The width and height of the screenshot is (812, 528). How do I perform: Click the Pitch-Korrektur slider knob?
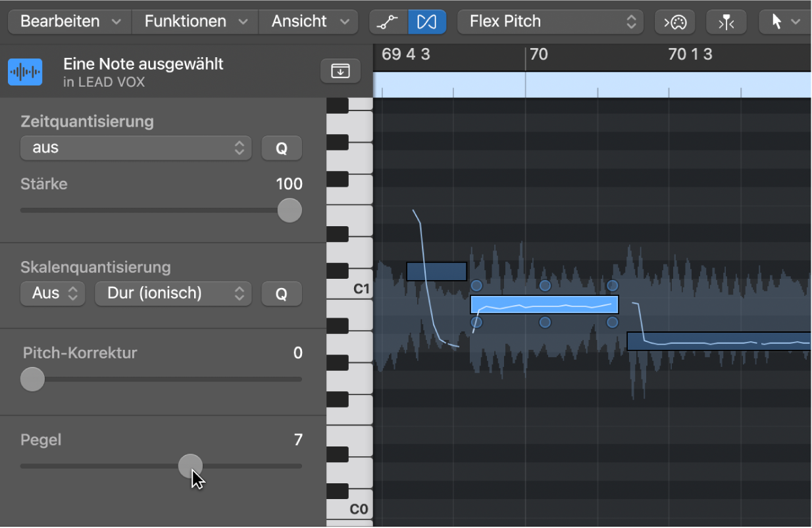tap(32, 379)
